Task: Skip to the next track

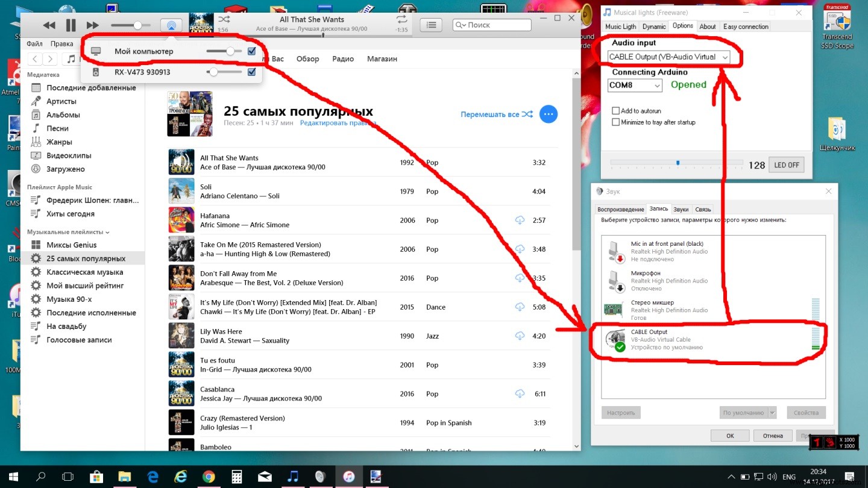Action: [x=92, y=25]
